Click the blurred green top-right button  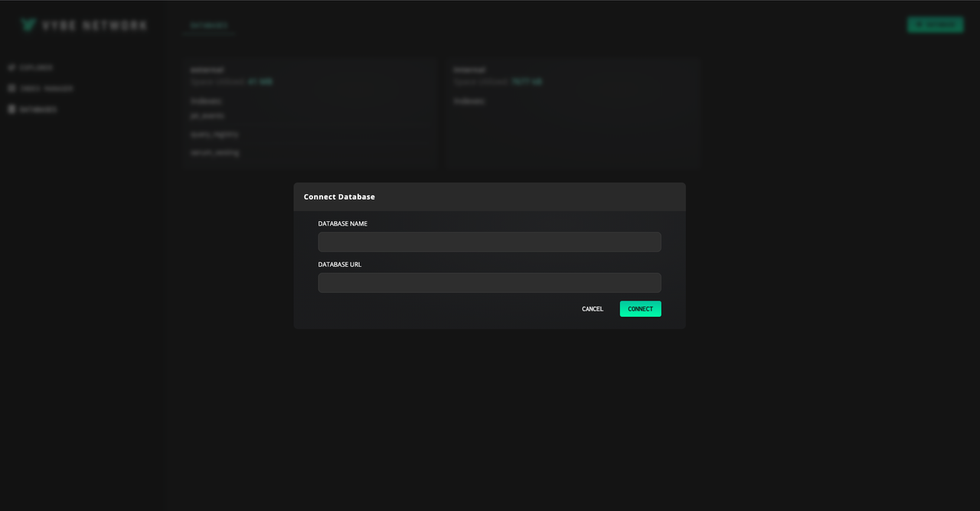(x=935, y=24)
